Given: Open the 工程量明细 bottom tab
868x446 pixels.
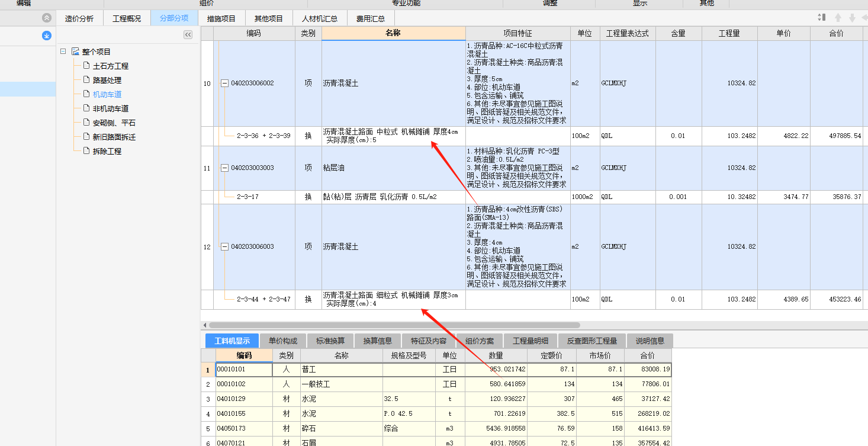Looking at the screenshot, I should pyautogui.click(x=531, y=341).
